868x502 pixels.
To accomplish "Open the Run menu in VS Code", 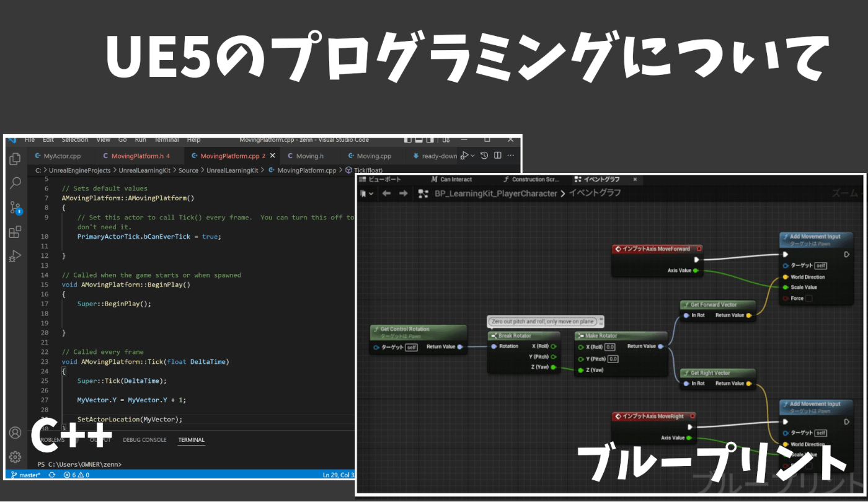I will pos(140,140).
